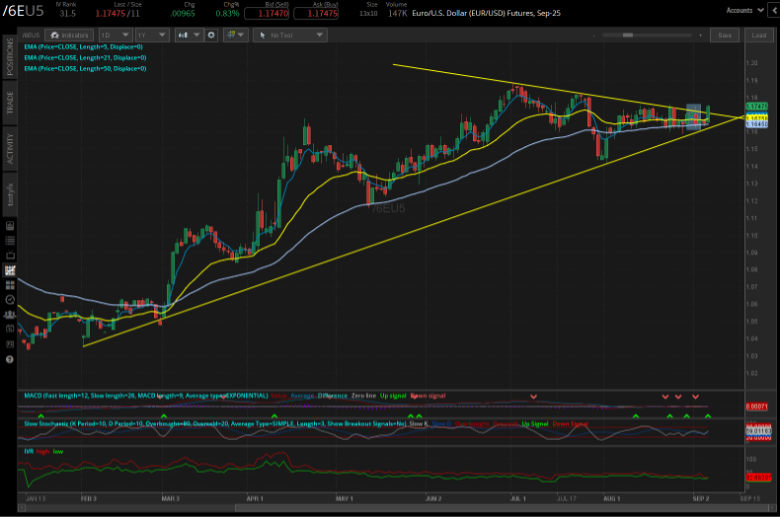The image size is (780, 518).
Task: Click the IV Rank 31.5 value
Action: coord(67,14)
